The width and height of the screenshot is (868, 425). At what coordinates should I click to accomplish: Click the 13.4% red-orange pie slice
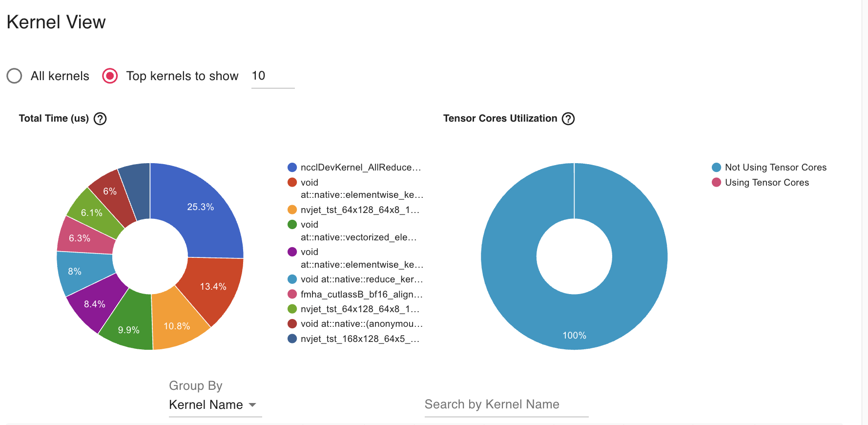coord(213,286)
